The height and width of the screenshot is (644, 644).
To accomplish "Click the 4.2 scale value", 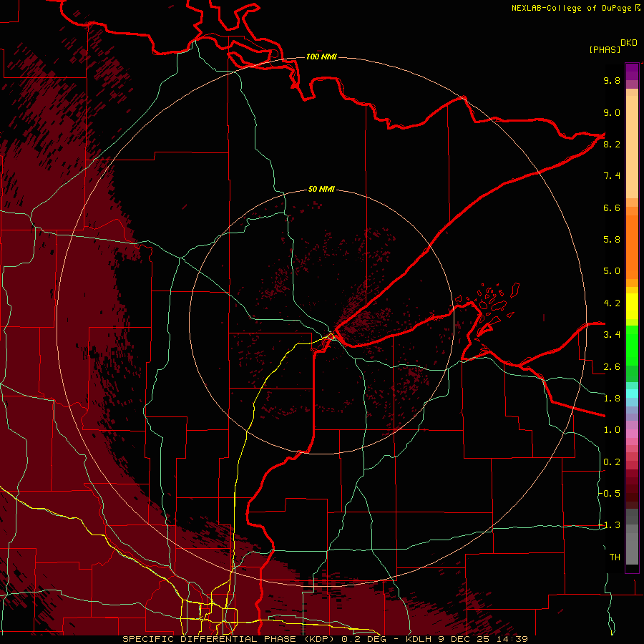I will click(x=612, y=303).
